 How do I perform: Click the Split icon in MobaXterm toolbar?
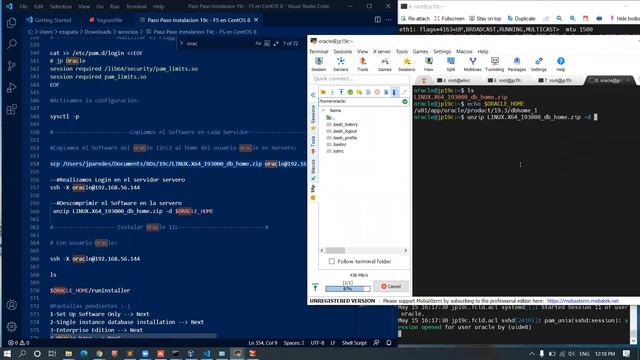coord(451,64)
